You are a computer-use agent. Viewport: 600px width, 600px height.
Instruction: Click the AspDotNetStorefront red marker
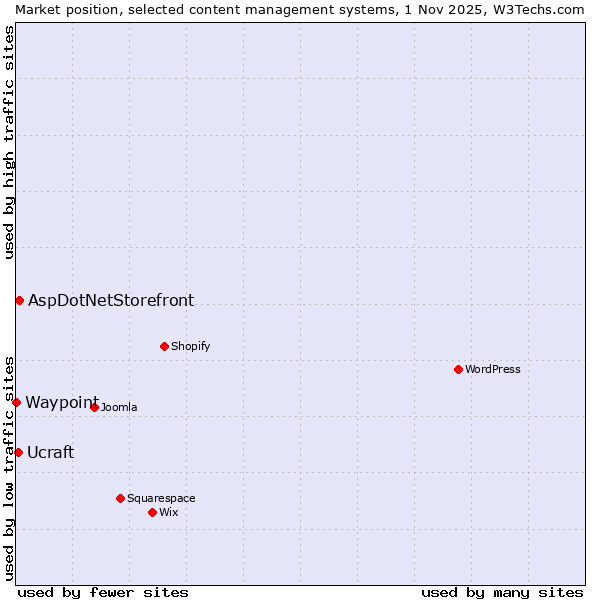click(x=19, y=300)
